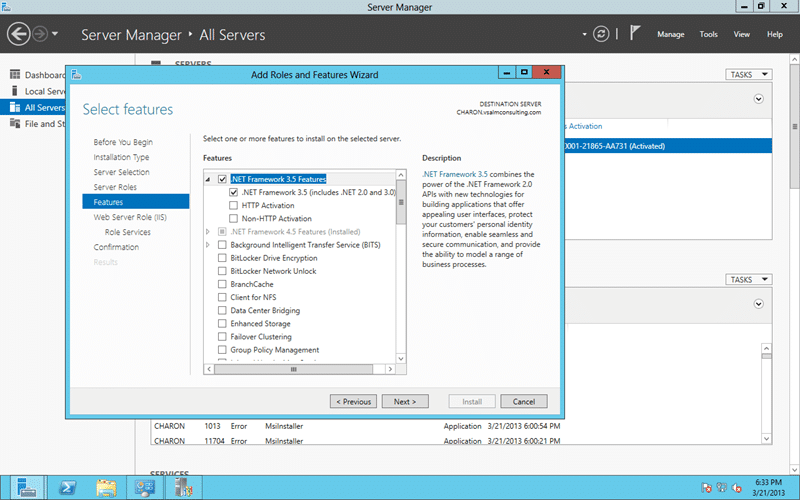
Task: Toggle .NET Framework 3.5 Features checkbox
Action: [x=222, y=179]
